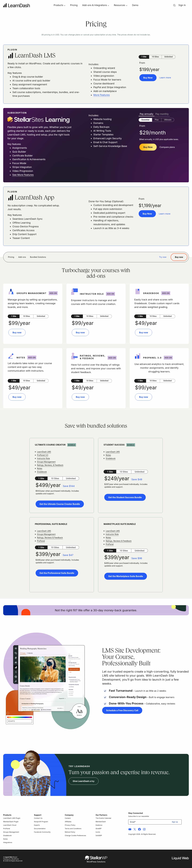This screenshot has height=868, width=192.
Task: Switch StellarSites billing to Pay monthly
Action: point(162,114)
